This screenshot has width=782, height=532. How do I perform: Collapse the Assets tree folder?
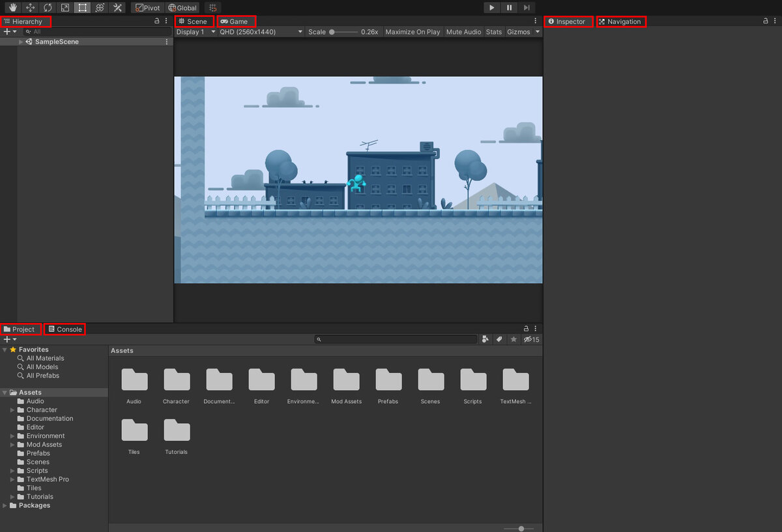5,393
